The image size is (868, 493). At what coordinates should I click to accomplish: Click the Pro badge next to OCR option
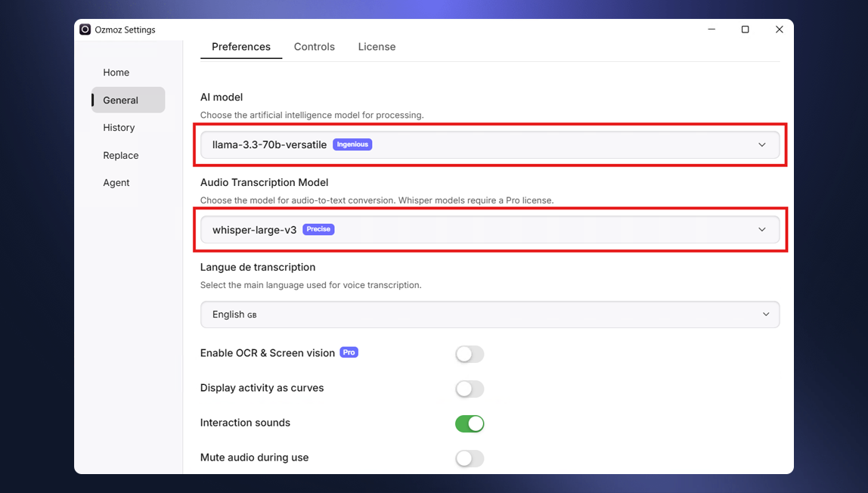(x=349, y=352)
